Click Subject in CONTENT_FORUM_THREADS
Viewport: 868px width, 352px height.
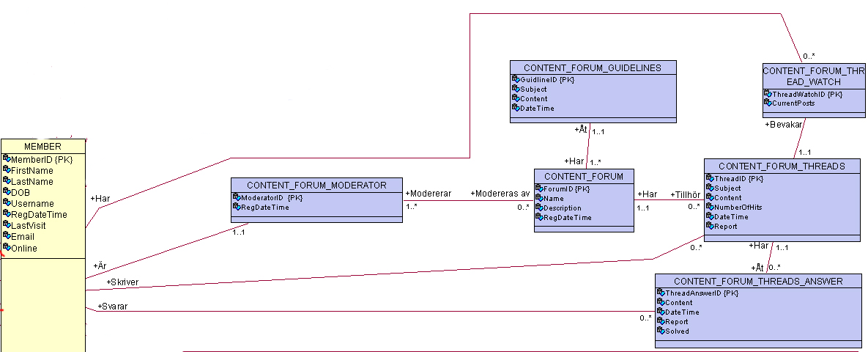[x=727, y=188]
